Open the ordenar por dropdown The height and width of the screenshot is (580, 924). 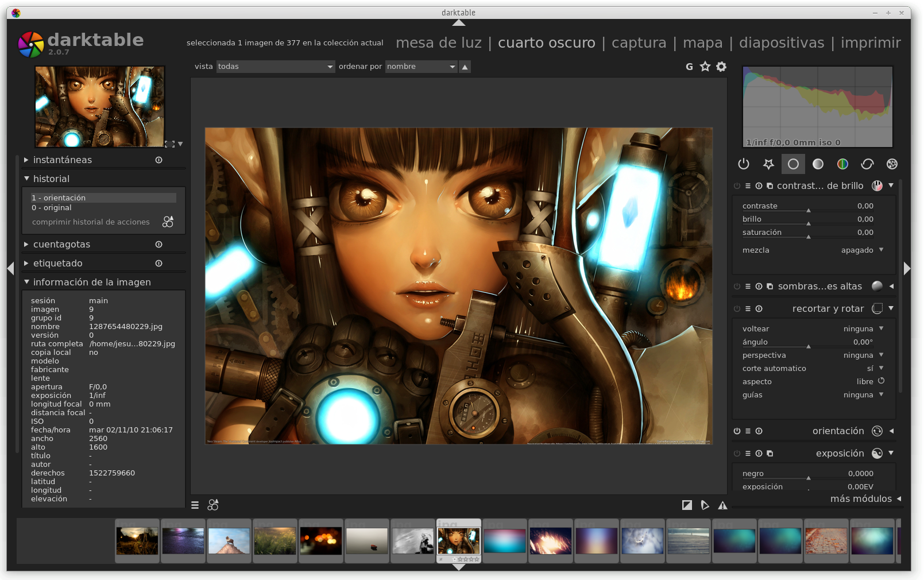tap(421, 67)
